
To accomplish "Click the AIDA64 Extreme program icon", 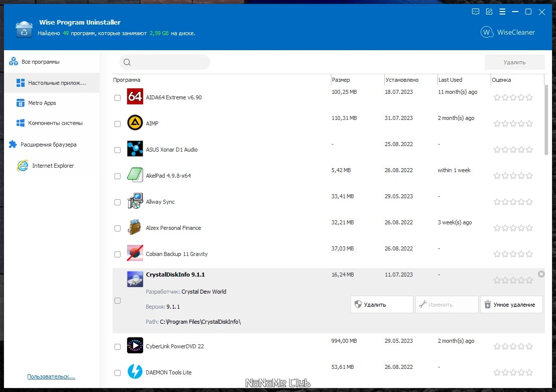I will click(x=135, y=97).
